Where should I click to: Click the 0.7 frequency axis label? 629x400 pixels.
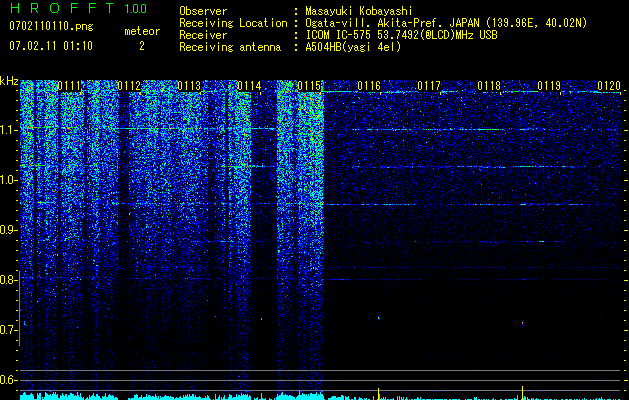pos(9,330)
